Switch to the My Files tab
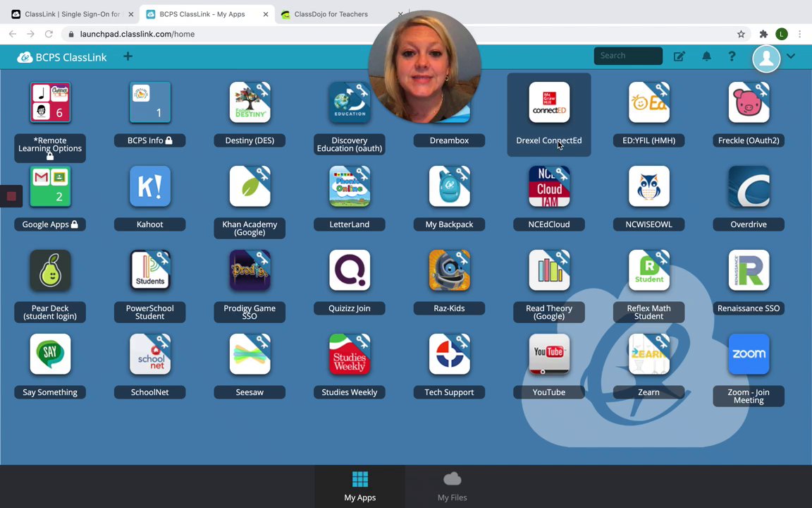Viewport: 812px width, 508px height. (452, 487)
